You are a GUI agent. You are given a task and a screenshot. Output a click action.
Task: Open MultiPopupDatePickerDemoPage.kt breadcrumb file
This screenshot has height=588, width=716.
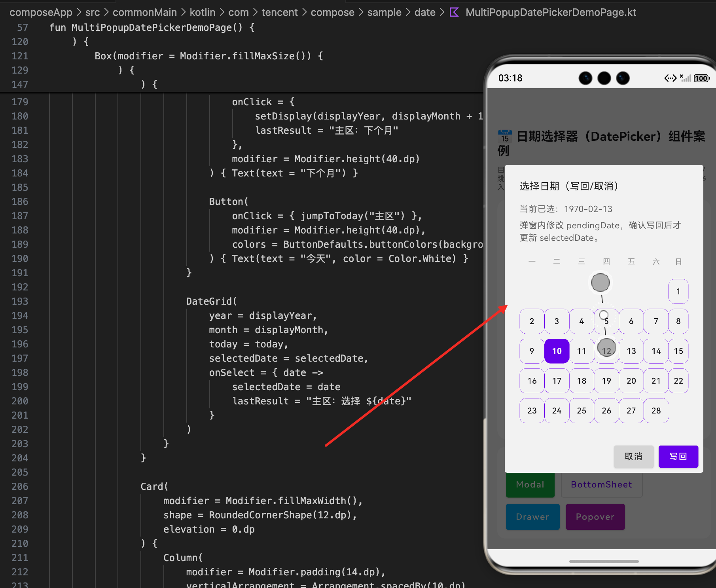click(x=551, y=12)
